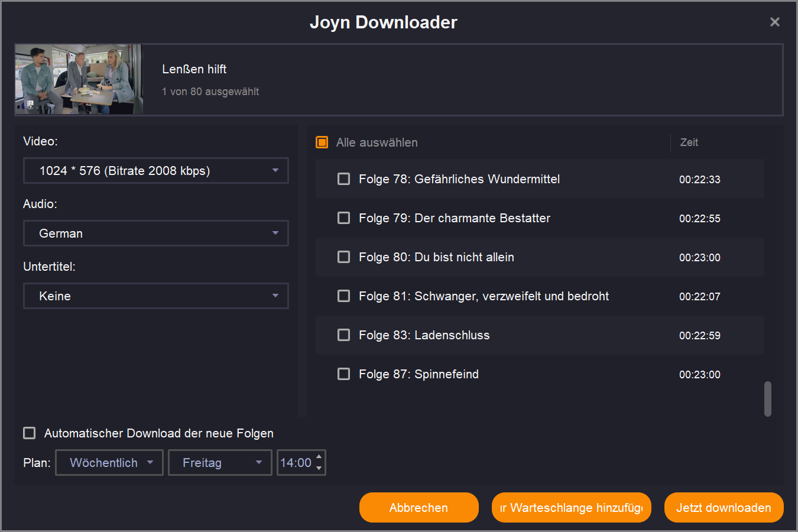
Task: Toggle the Alle auswählen checkbox
Action: [322, 142]
